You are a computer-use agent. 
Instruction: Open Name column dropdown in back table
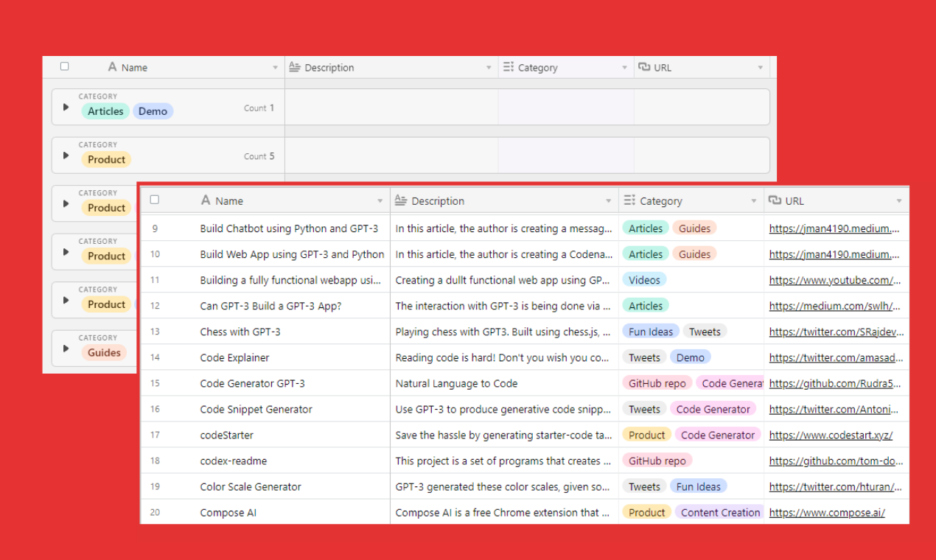point(275,68)
